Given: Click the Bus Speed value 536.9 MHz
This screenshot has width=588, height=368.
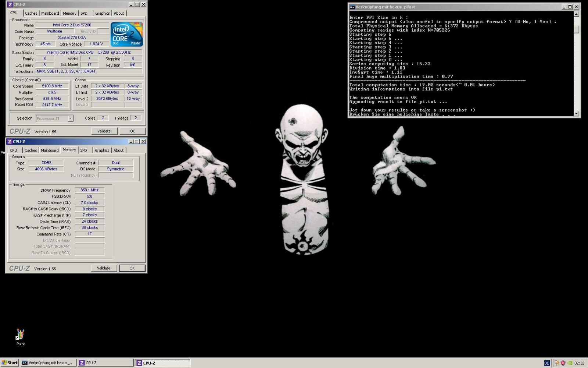Looking at the screenshot, I should (x=52, y=99).
